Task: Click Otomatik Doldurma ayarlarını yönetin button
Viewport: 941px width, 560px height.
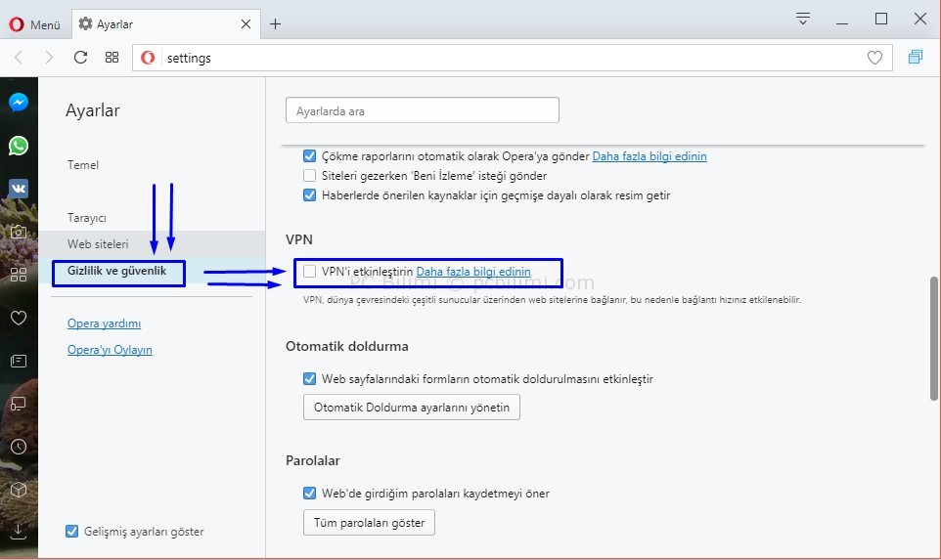Action: pos(412,408)
